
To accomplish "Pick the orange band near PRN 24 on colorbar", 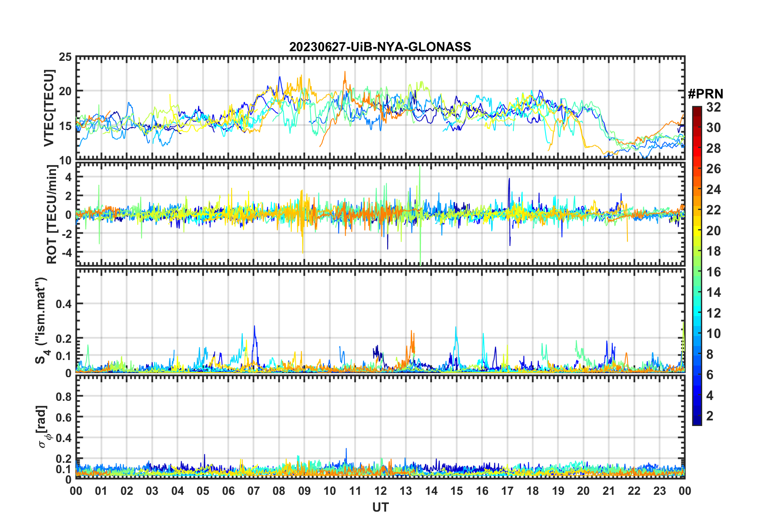I will pos(697,190).
